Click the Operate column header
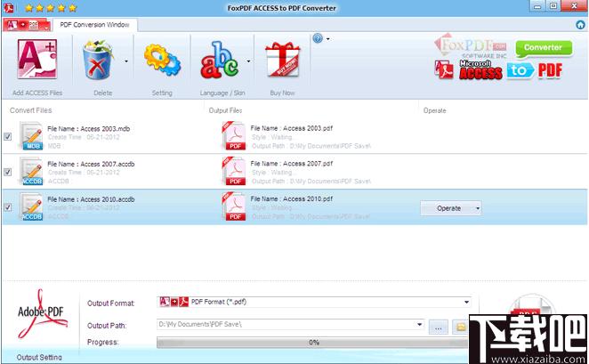 pos(434,111)
